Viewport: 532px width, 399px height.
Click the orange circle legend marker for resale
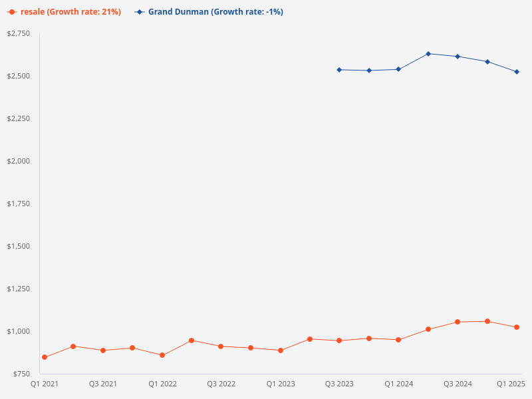click(12, 12)
